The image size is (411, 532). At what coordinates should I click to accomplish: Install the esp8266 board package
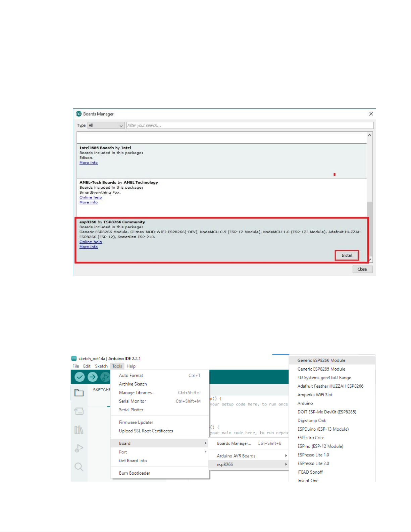click(x=347, y=255)
